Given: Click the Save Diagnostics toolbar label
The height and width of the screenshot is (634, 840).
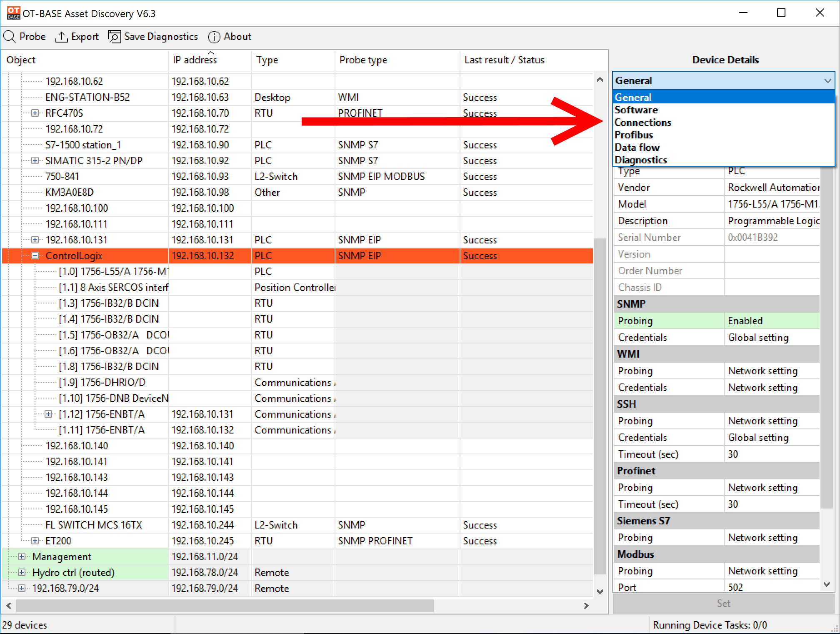Looking at the screenshot, I should [x=161, y=37].
